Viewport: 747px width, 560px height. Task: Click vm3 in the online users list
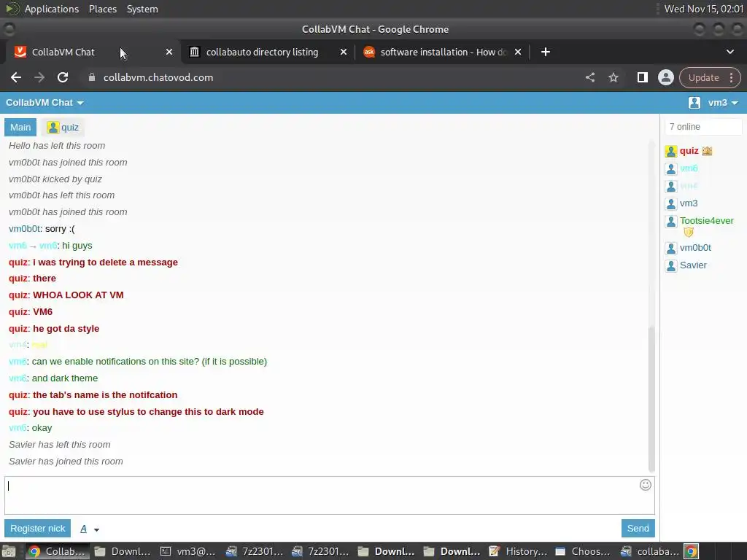pyautogui.click(x=689, y=203)
